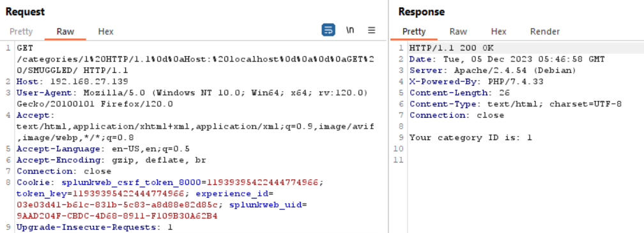This screenshot has width=644, height=233.
Task: Click the 9AAD204F-CBDC-4D68-8911-F109B30A62B4 value
Action: (x=117, y=216)
